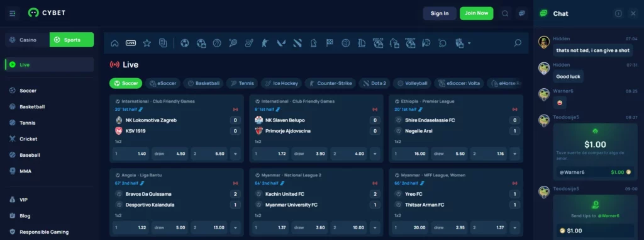The width and height of the screenshot is (644, 240).
Task: Open Tennis in the left sidebar
Action: [50, 123]
